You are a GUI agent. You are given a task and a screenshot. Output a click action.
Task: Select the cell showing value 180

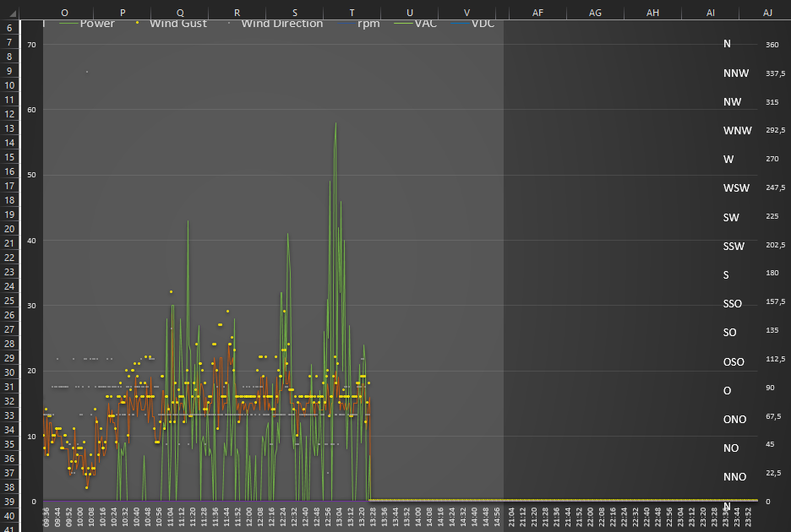[771, 274]
